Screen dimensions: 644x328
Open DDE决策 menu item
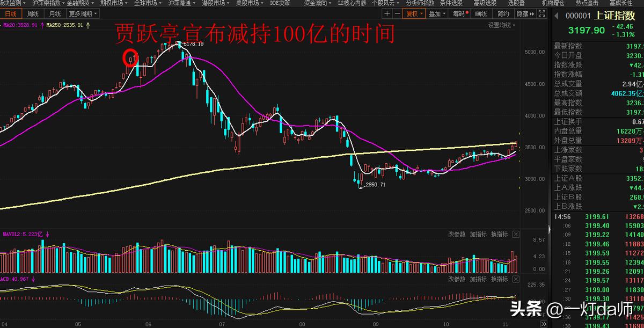coord(280,3)
